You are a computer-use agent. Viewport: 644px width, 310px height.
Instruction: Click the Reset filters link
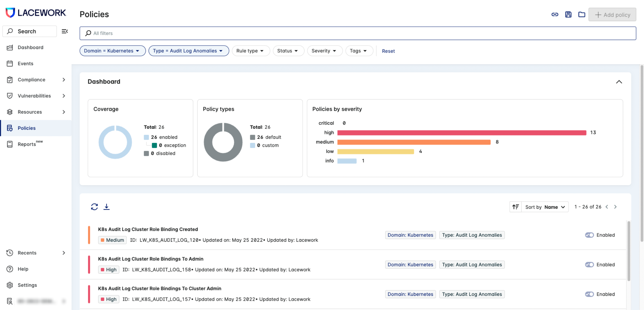(x=388, y=51)
